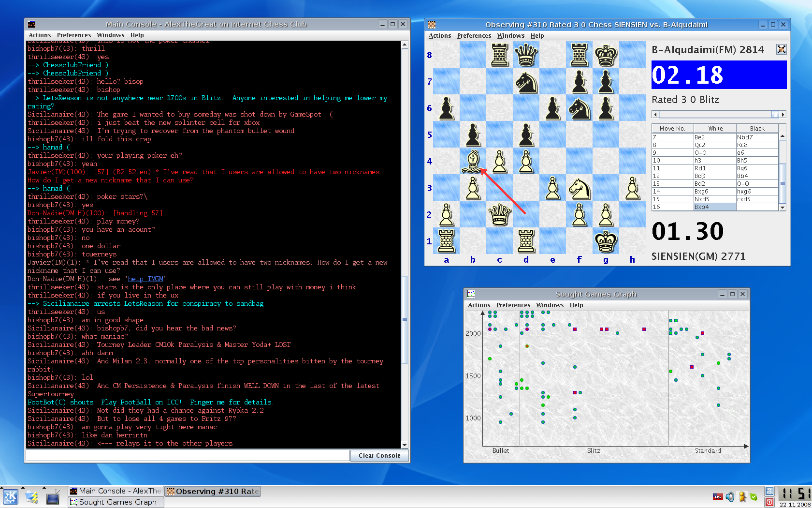Click the fullscreen board icon beside B-Alqudaimi
Image resolution: width=812 pixels, height=508 pixels.
[781, 49]
